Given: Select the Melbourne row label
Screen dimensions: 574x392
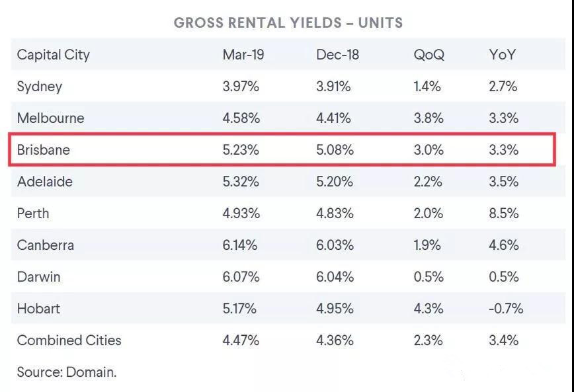Looking at the screenshot, I should coord(50,118).
